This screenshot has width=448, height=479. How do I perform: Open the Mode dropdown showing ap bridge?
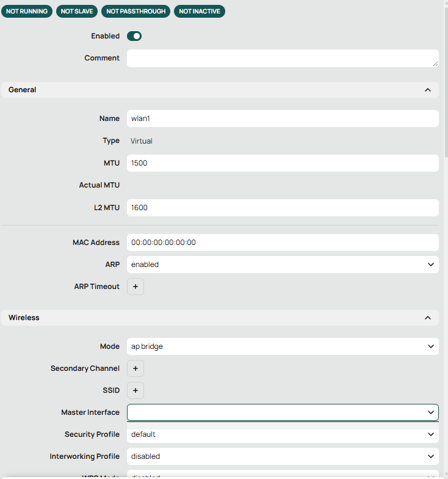pyautogui.click(x=283, y=346)
